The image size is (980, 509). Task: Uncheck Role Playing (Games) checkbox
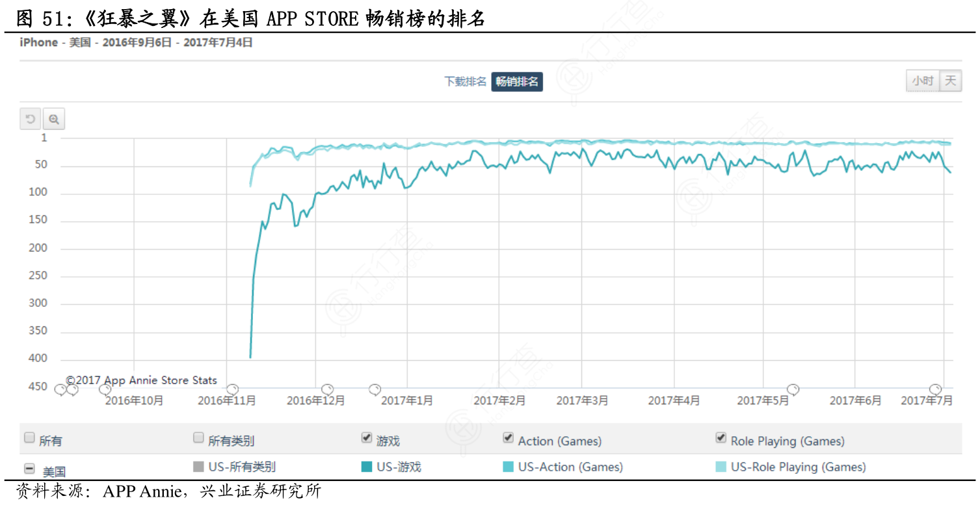tap(721, 438)
